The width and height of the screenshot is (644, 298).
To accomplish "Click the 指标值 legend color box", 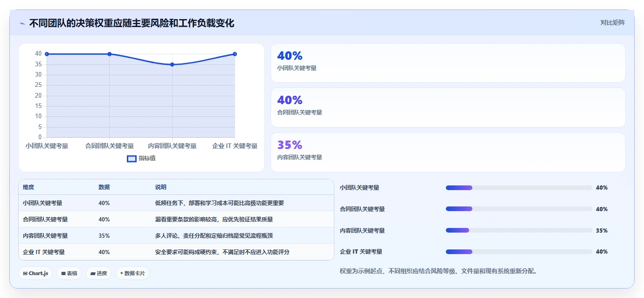I will pyautogui.click(x=132, y=158).
